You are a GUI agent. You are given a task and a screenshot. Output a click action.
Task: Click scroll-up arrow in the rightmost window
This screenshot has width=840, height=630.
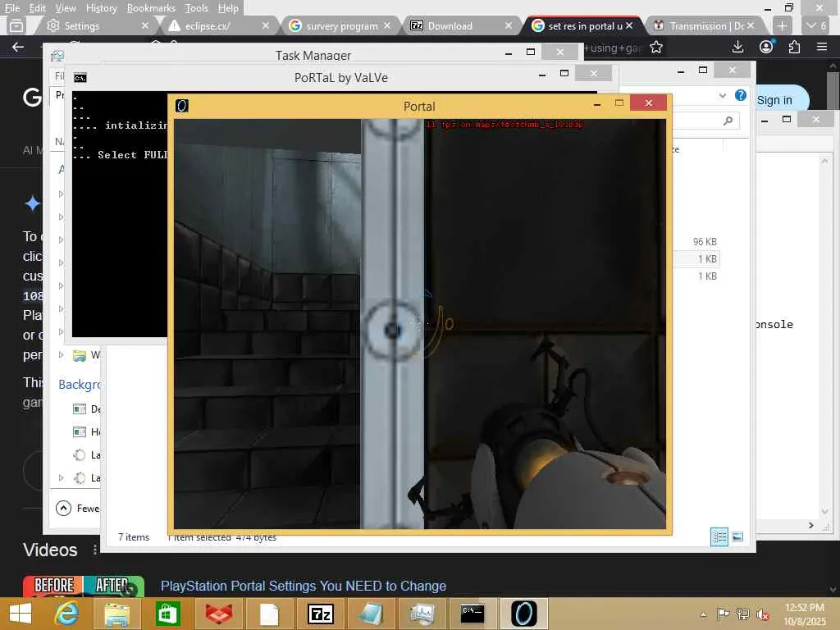point(824,160)
